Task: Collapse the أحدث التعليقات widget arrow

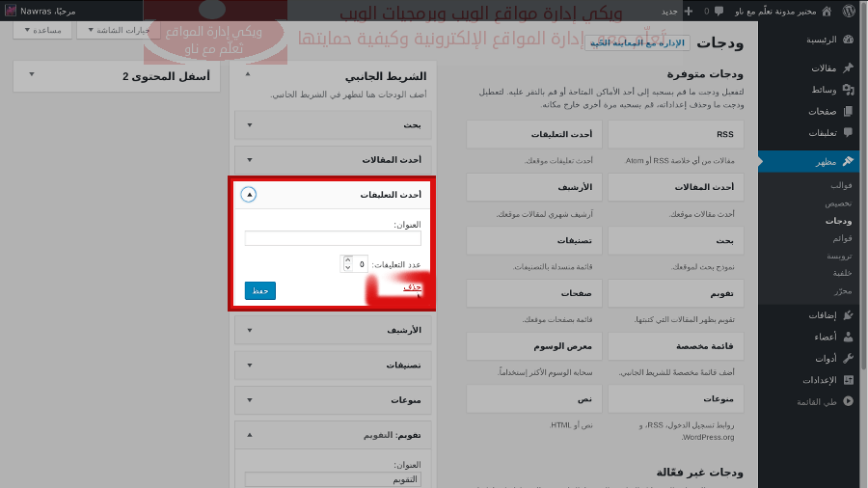Action: point(249,194)
